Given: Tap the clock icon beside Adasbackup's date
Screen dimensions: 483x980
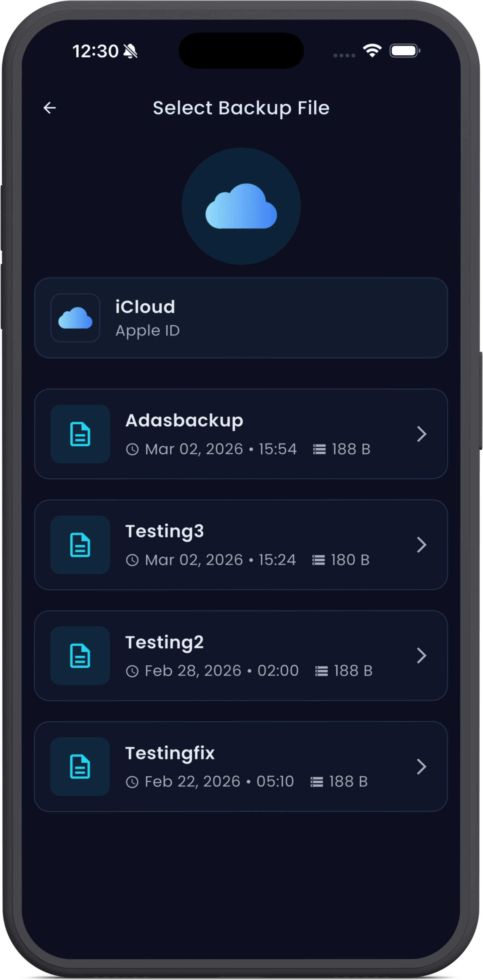Looking at the screenshot, I should click(132, 449).
